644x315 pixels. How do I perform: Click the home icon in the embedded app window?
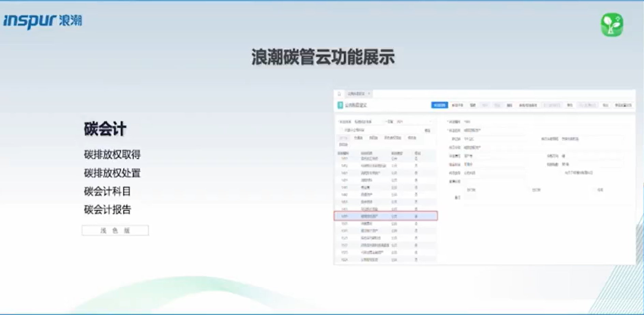coord(339,94)
